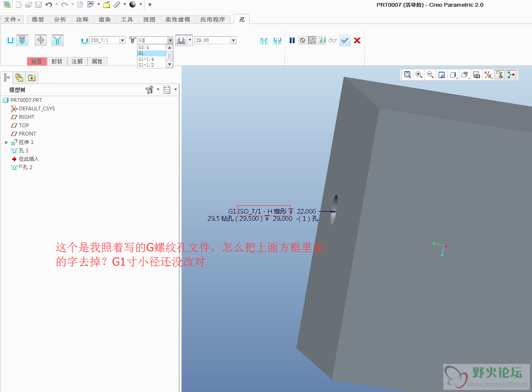532x392 pixels.
Task: Toggle the tapping option icon
Action: coord(41,40)
